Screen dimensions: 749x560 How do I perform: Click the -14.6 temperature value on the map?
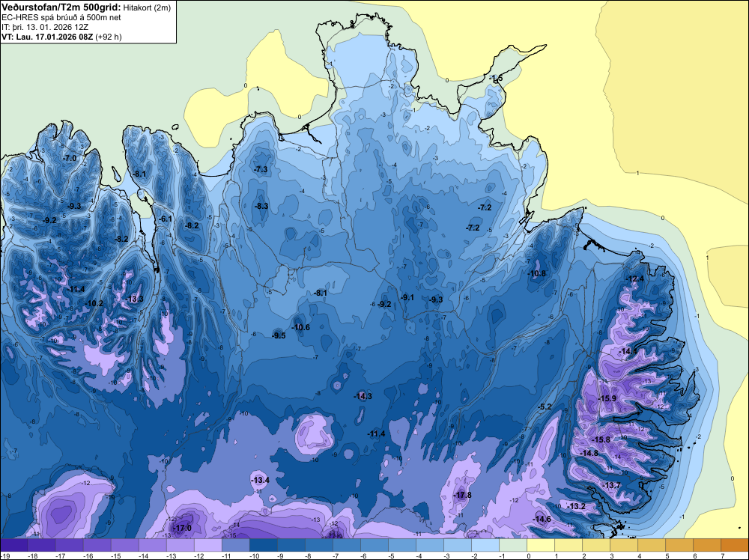coord(542,520)
